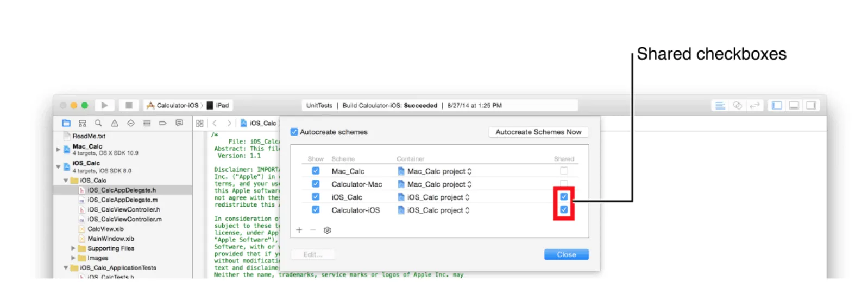
Task: Select the Mac_Calc scheme row name
Action: coord(348,171)
